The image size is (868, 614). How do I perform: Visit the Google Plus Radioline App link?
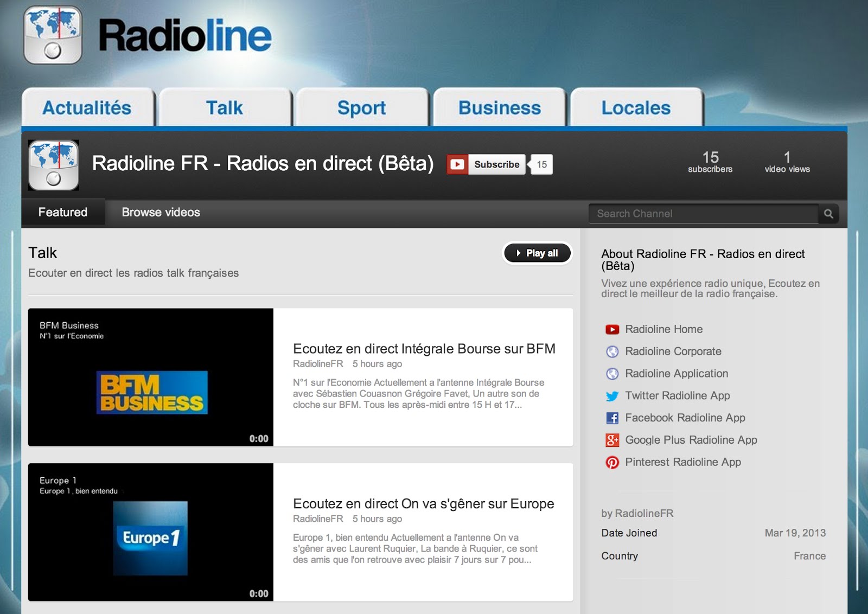[691, 440]
